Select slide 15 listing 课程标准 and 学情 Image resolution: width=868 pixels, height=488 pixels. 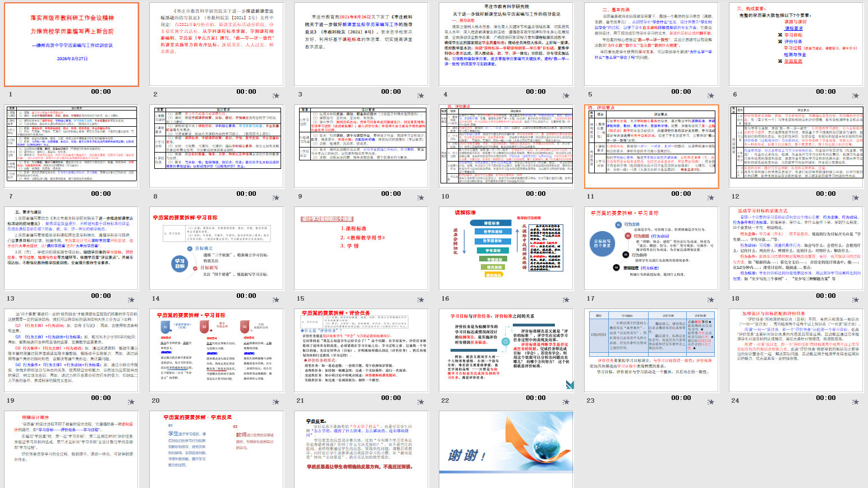(x=361, y=248)
